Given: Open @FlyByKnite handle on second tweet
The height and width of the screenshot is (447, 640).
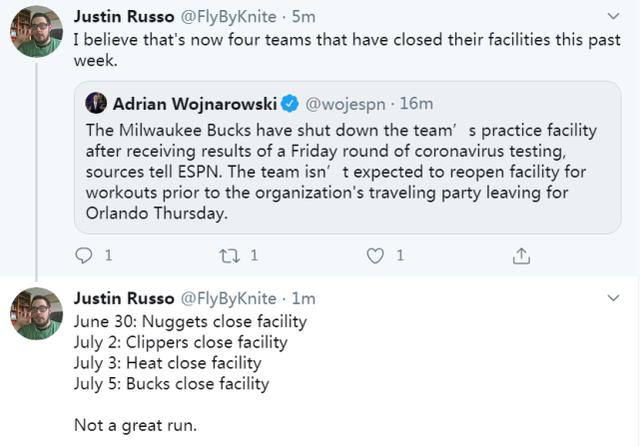Looking at the screenshot, I should click(229, 299).
